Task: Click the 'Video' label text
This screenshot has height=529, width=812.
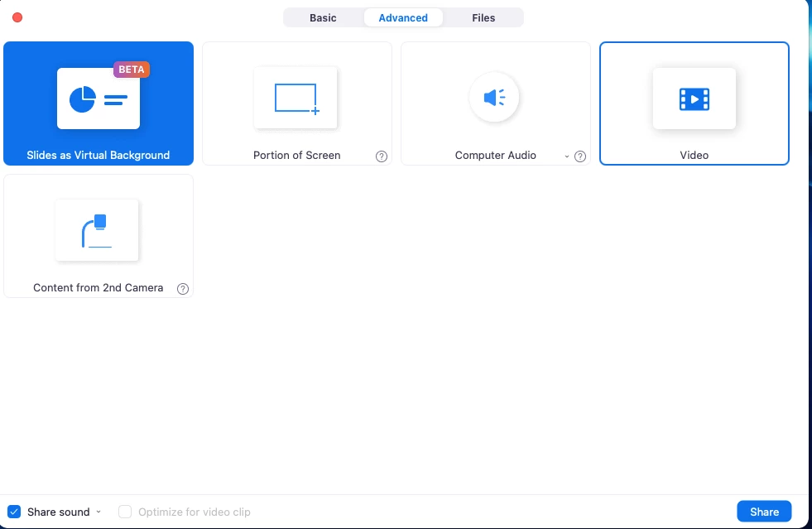Action: tap(694, 156)
